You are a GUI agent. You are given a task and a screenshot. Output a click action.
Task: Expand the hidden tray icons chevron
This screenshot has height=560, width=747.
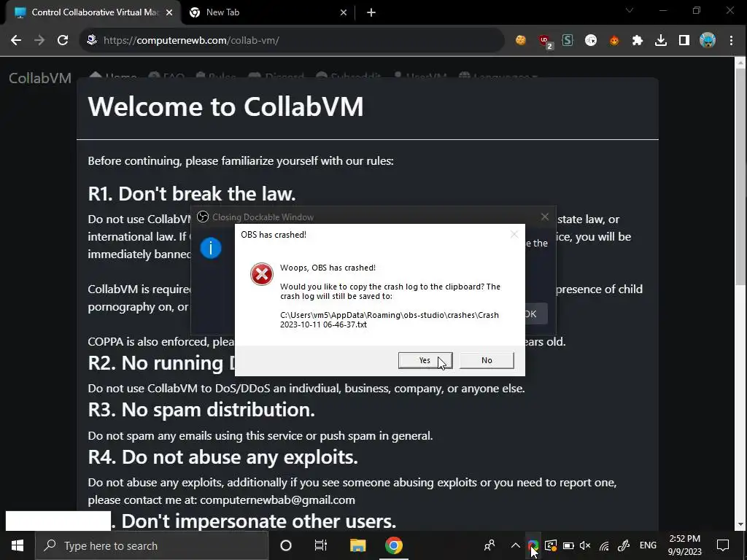point(516,545)
